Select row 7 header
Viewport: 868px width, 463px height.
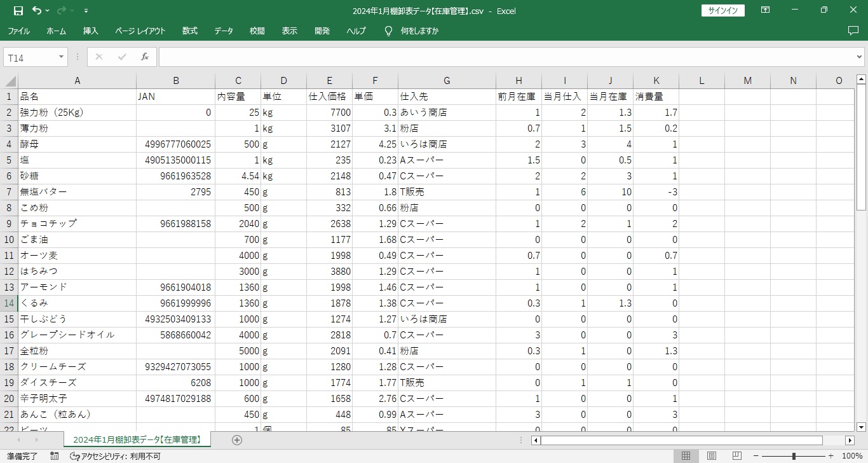[x=9, y=191]
